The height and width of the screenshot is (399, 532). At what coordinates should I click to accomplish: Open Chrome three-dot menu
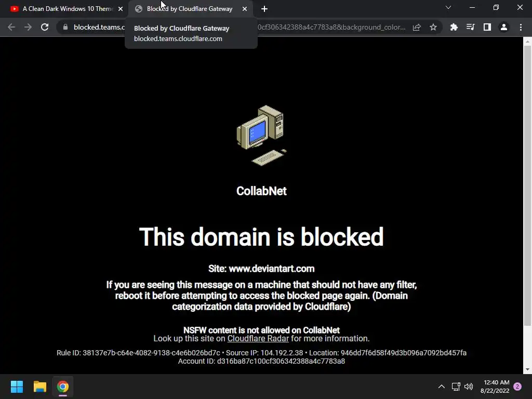(x=521, y=27)
